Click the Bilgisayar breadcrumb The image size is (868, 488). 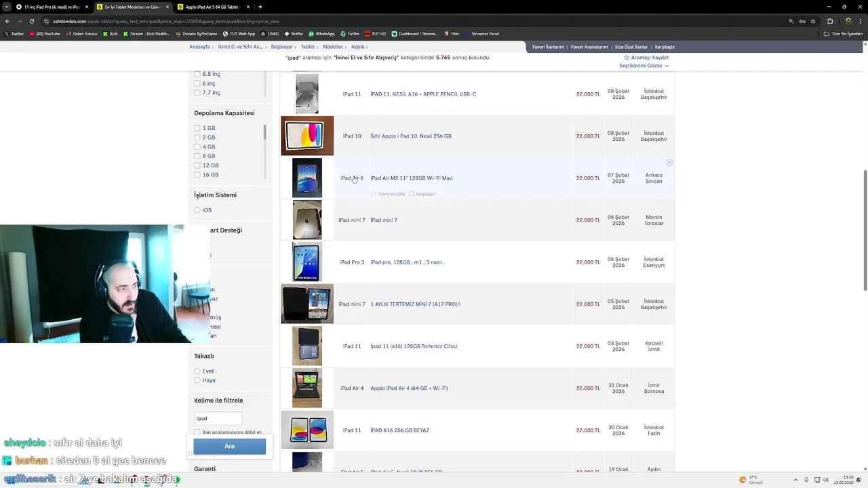(281, 47)
